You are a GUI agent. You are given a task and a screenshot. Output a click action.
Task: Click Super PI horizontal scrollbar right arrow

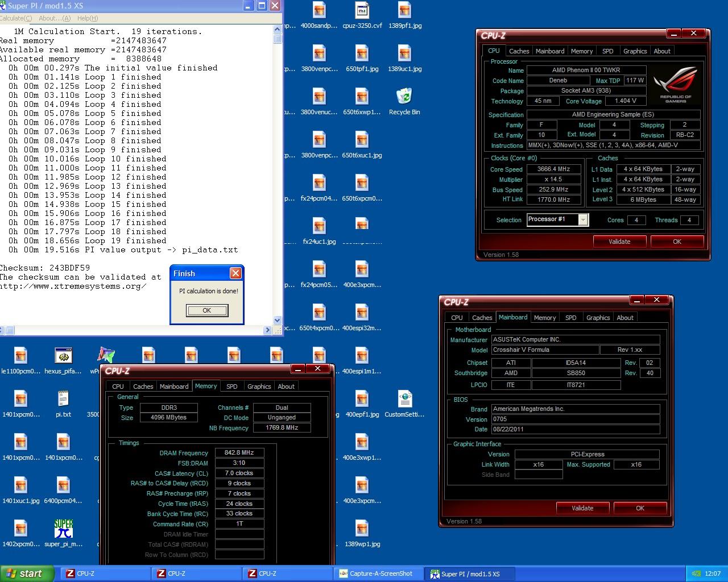pos(267,330)
